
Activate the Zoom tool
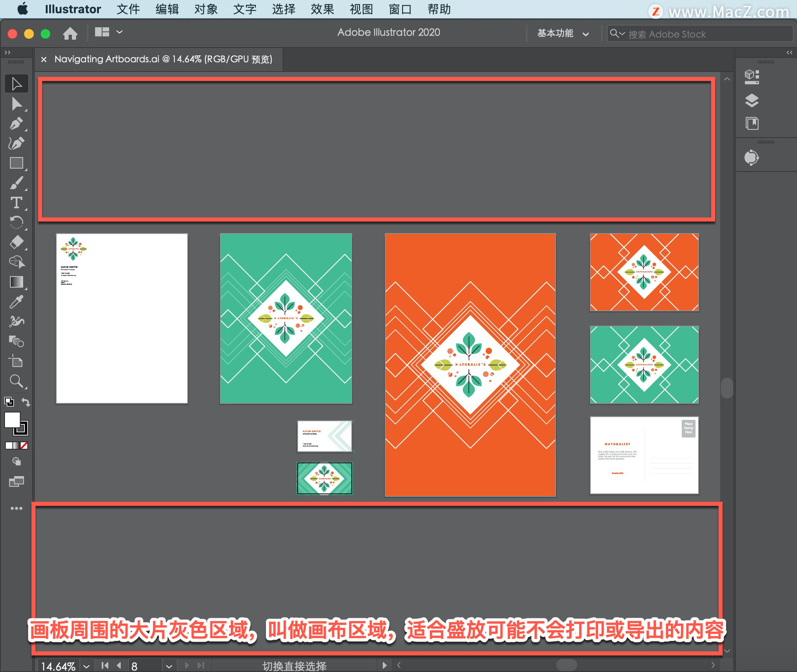[16, 381]
